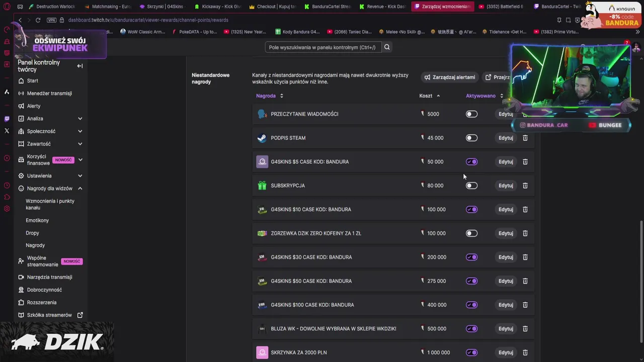Enable PRZECZYTANIE WIADOMOŚCI reward toggle
644x362 pixels.
point(471,114)
